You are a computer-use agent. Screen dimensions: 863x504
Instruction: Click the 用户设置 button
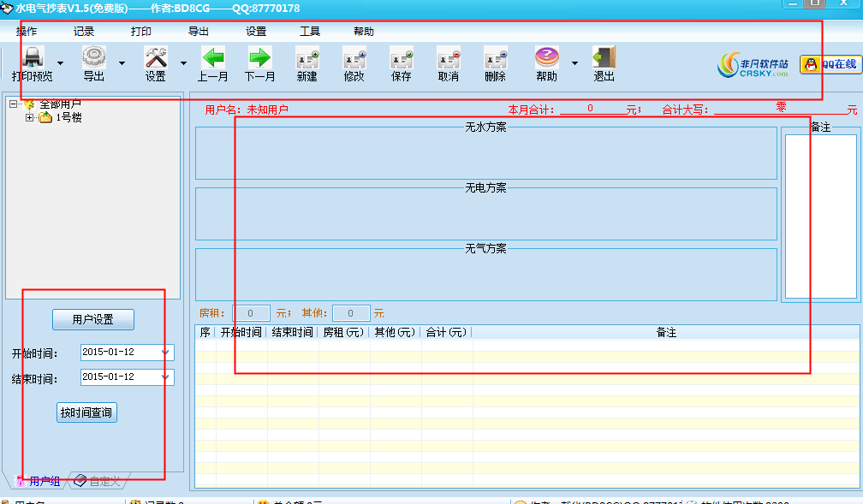pos(92,319)
